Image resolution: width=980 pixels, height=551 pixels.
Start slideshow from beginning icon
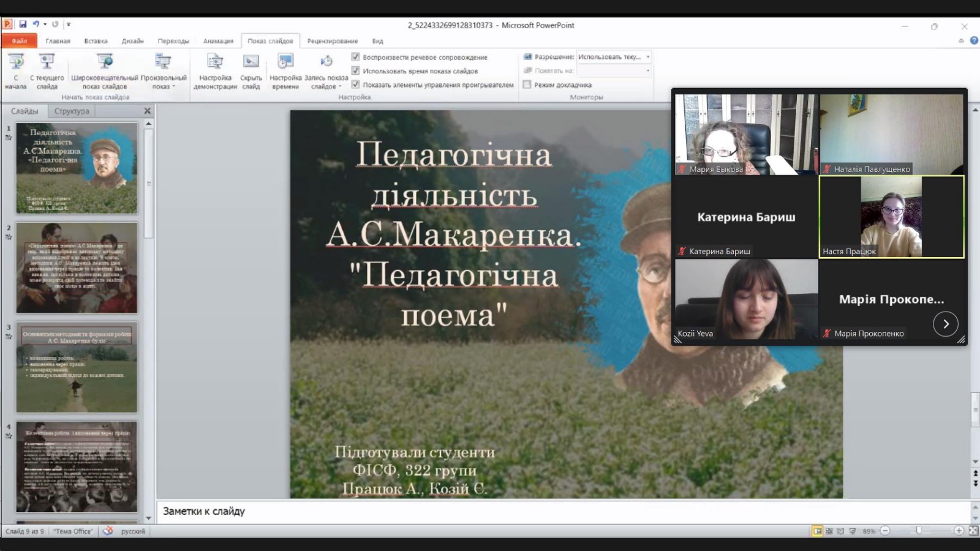tap(16, 62)
